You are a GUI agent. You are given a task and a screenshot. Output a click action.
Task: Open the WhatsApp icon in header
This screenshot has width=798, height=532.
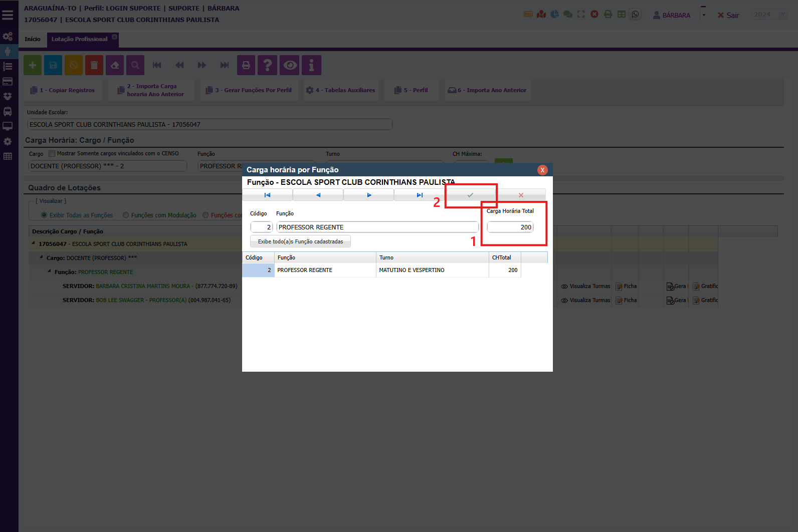click(635, 14)
